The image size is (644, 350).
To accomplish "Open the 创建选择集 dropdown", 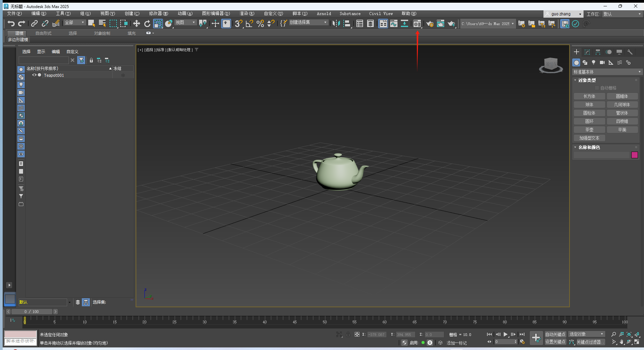I will pyautogui.click(x=308, y=22).
